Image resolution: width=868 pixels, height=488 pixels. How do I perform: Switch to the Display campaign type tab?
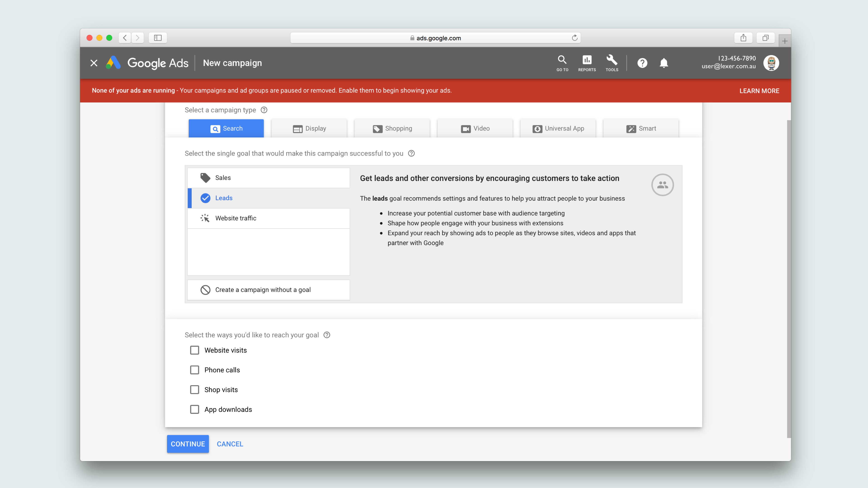point(309,128)
